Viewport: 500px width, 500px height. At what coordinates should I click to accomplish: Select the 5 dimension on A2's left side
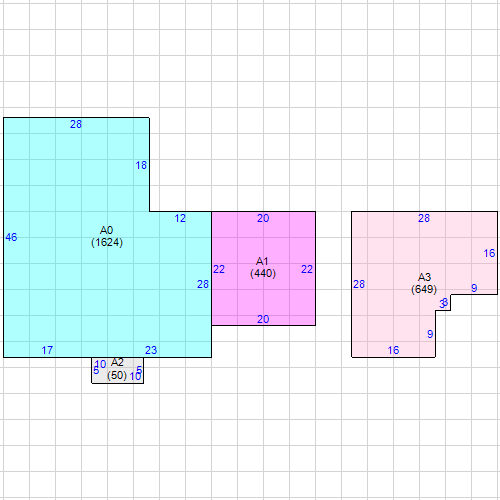[96, 370]
